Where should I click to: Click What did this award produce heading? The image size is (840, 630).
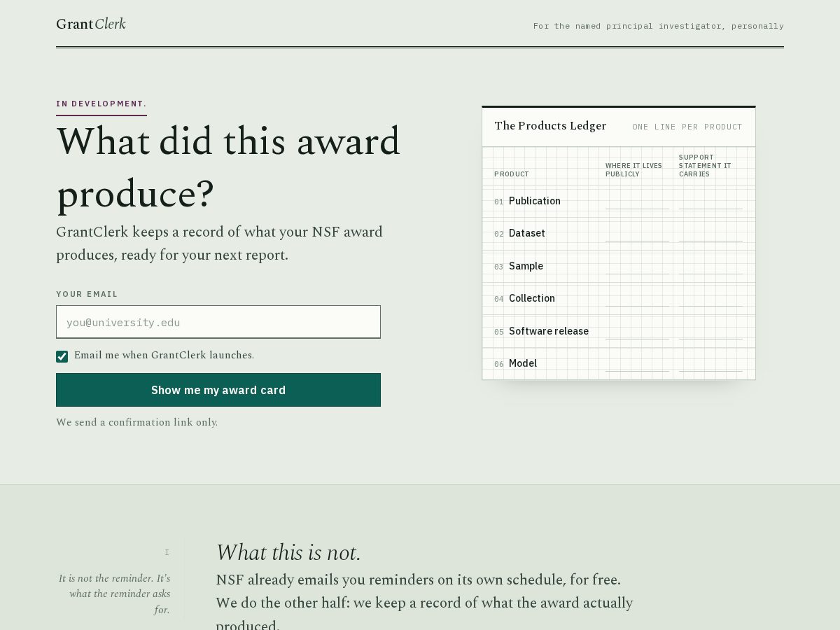[x=228, y=167]
